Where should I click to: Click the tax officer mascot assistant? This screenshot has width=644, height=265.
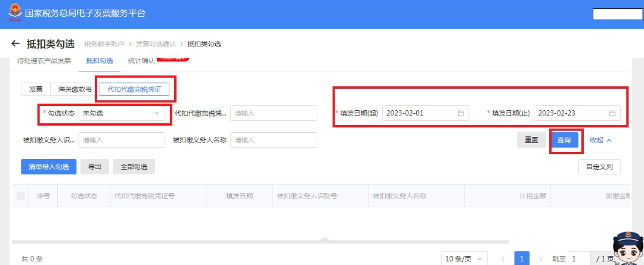pyautogui.click(x=627, y=248)
